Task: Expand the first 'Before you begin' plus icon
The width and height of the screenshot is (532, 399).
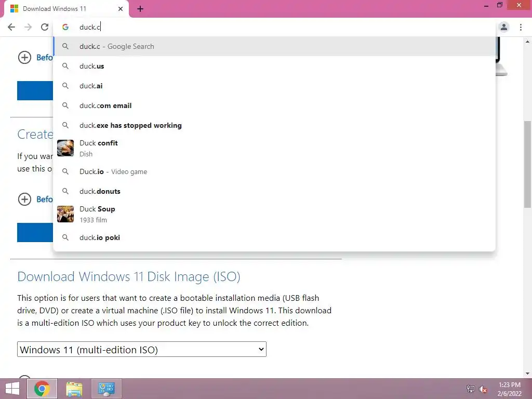Action: pyautogui.click(x=24, y=57)
